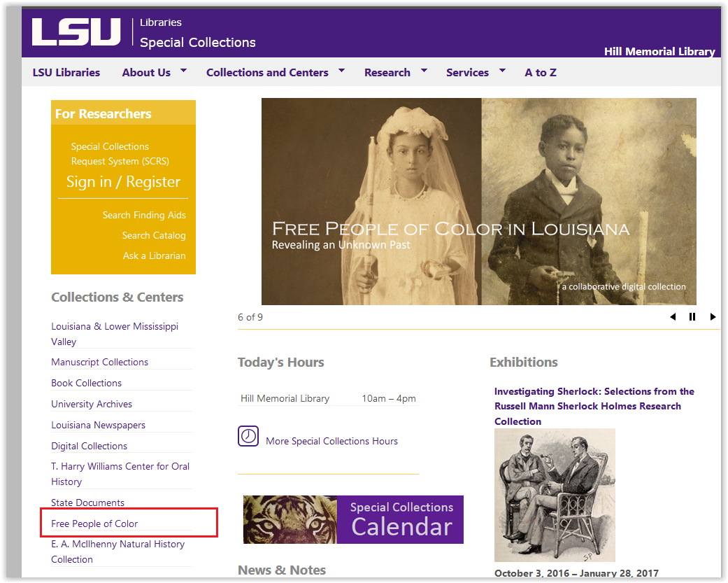Open University Archives link
This screenshot has width=728, height=583.
pos(92,404)
